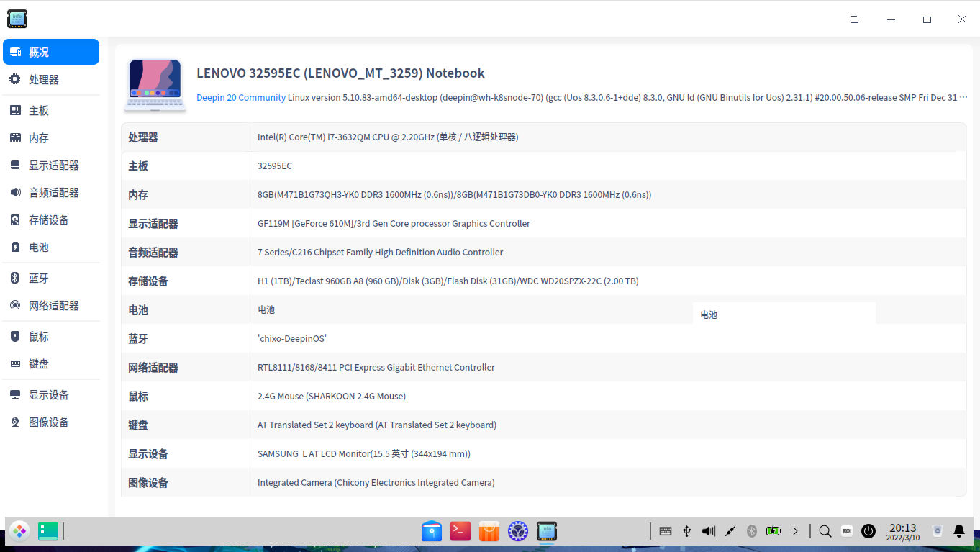Click the green multitasking icon in the dock

[48, 531]
